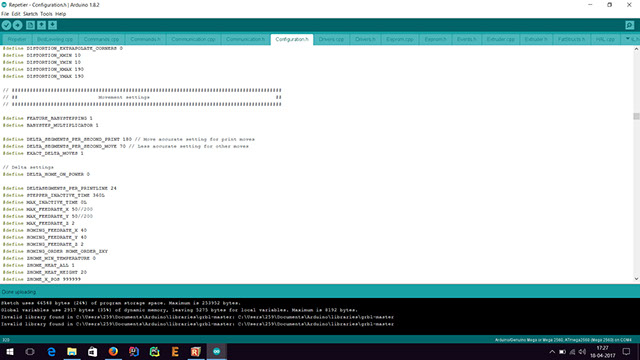
Task: Open the Help menu
Action: pos(60,14)
